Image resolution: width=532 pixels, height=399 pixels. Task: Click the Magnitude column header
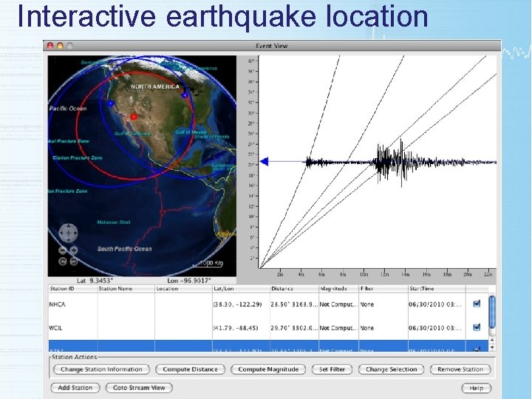coord(338,289)
